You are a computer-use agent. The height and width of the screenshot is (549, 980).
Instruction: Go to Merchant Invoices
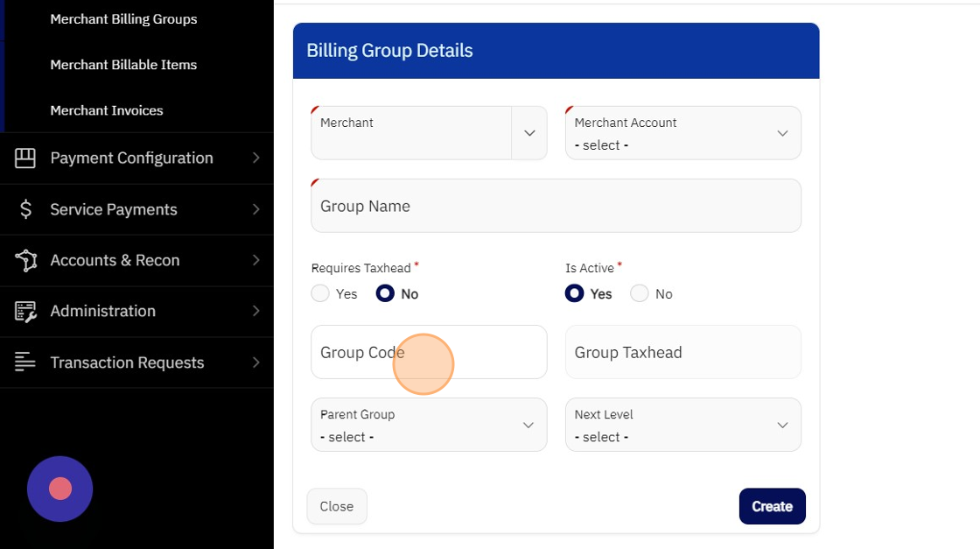pos(107,110)
